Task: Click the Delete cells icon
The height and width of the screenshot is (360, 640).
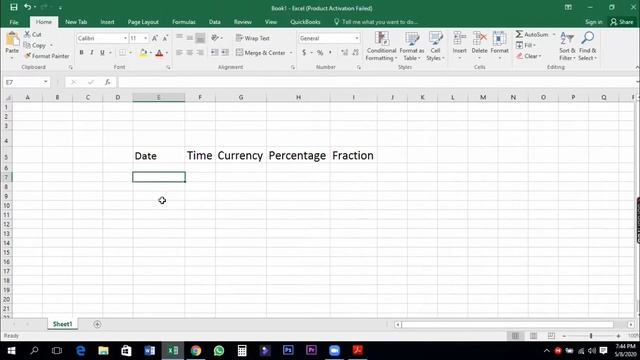Action: point(480,39)
